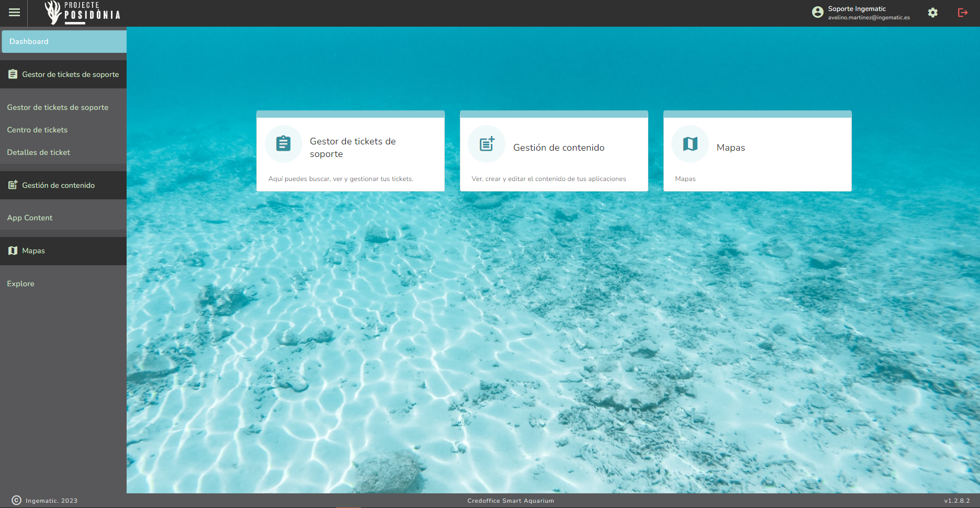The image size is (980, 508).
Task: Click Soporte Ingematic user name
Action: pyautogui.click(x=857, y=9)
